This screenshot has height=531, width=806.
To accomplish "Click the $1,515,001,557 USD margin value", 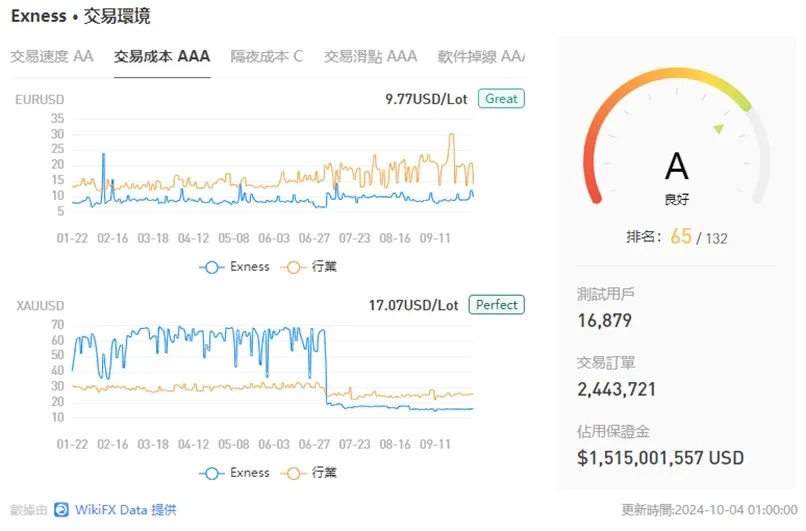I will [x=661, y=458].
